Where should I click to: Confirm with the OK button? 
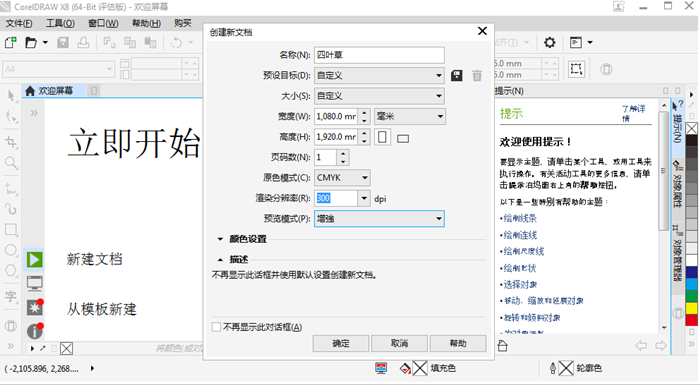pyautogui.click(x=341, y=343)
